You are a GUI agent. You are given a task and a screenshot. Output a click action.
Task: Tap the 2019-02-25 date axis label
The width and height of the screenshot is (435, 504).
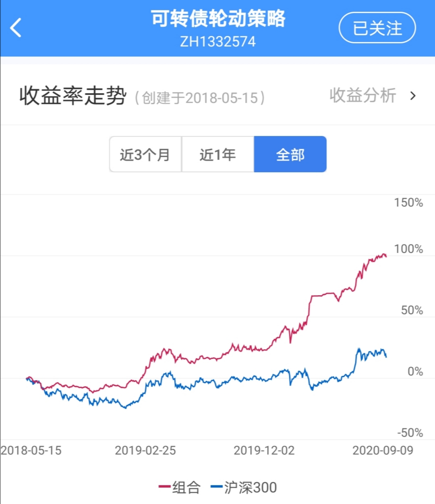click(x=145, y=450)
